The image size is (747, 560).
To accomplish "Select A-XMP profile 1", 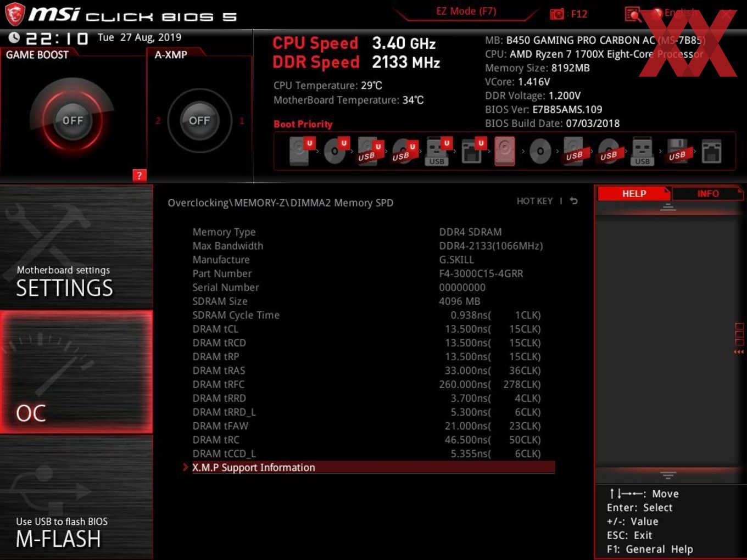I will [242, 120].
